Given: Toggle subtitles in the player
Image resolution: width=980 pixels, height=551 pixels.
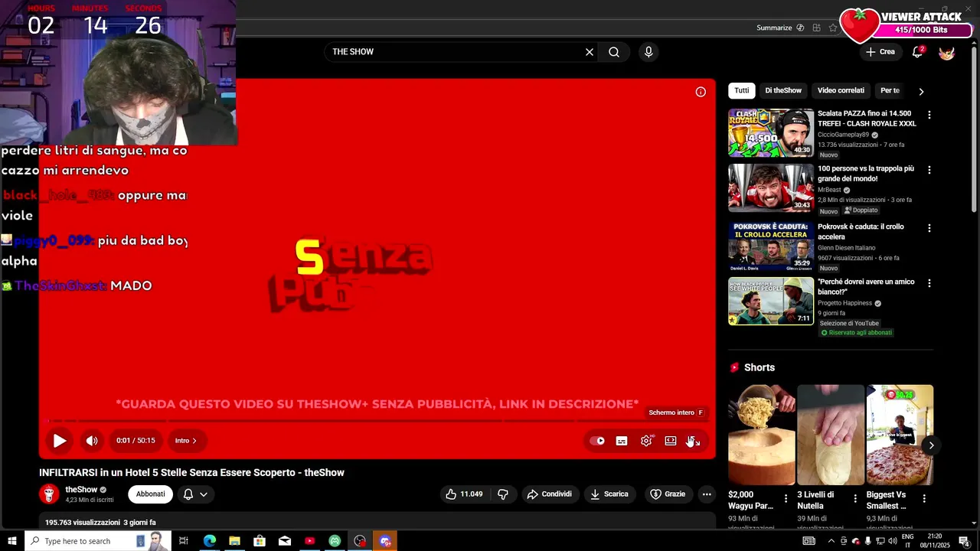Looking at the screenshot, I should [622, 441].
